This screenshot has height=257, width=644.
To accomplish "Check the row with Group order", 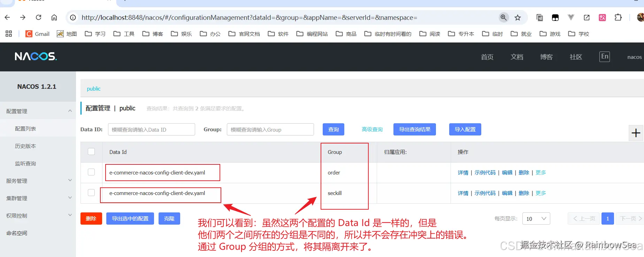I will pyautogui.click(x=91, y=172).
